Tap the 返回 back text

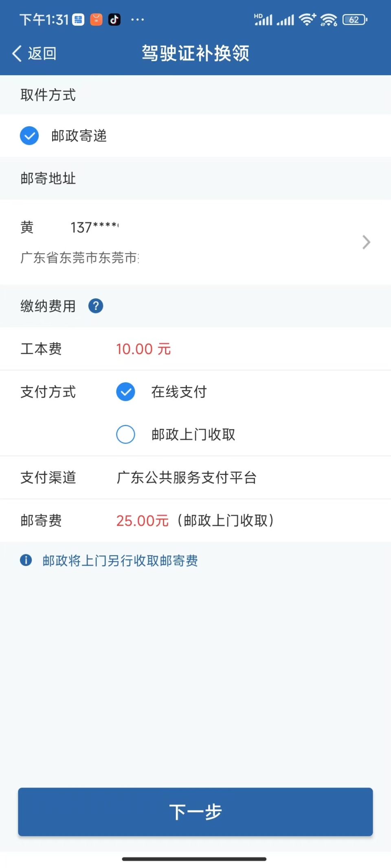(x=42, y=53)
